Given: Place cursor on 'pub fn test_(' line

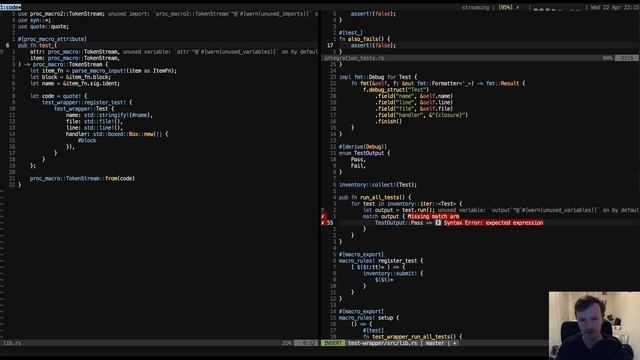Looking at the screenshot, I should [x=37, y=45].
